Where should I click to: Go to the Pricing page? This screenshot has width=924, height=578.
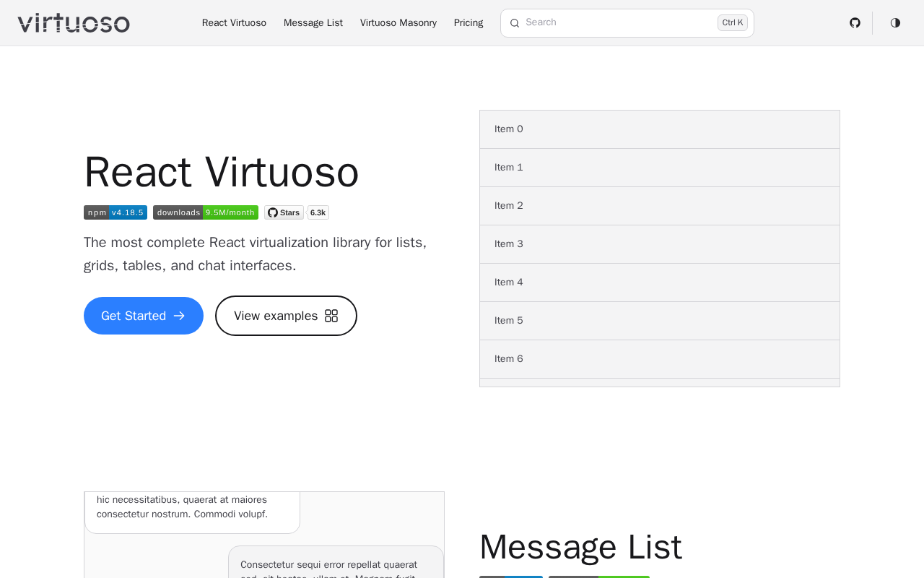pos(468,23)
